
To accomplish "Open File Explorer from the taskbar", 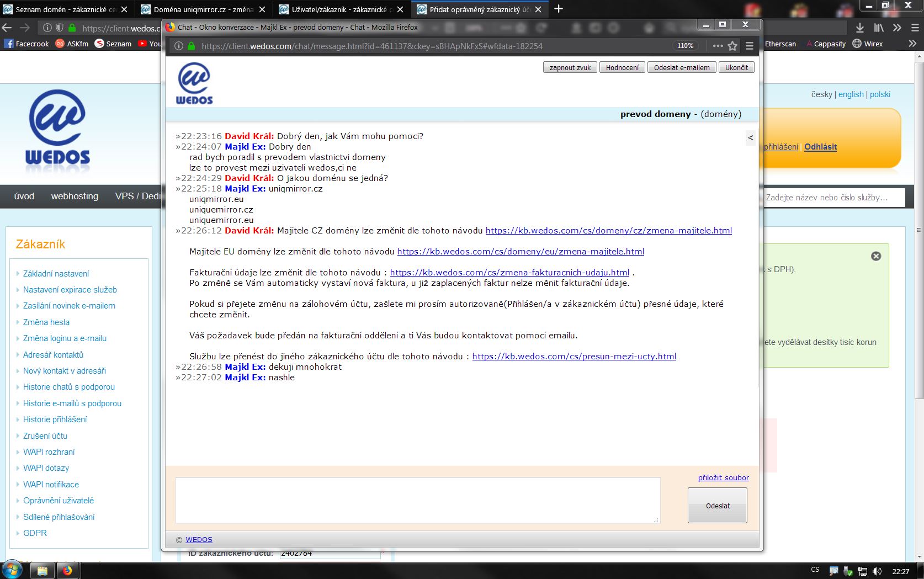I will point(42,571).
